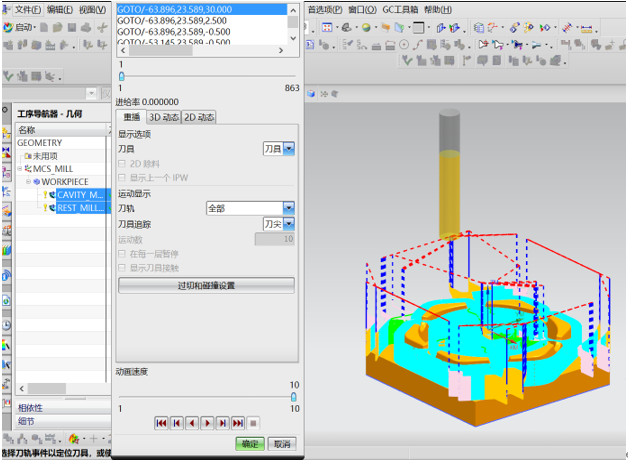Screen dimensions: 628x460
Task: Click the Verify tool path check icon at left
Action: point(8,76)
